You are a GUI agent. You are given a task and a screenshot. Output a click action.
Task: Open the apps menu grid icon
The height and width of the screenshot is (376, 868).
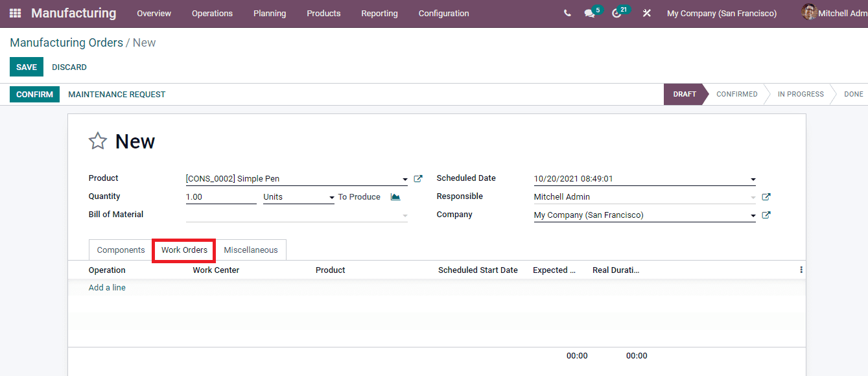click(14, 12)
